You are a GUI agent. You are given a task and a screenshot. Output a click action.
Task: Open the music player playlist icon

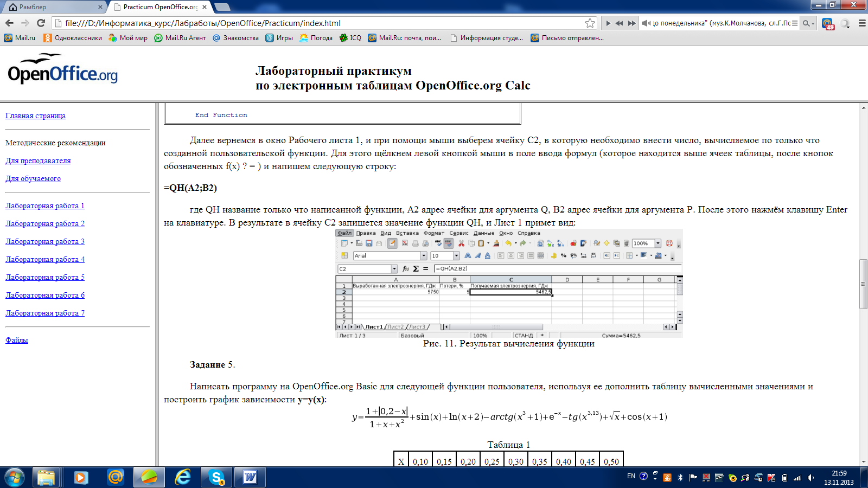[795, 23]
